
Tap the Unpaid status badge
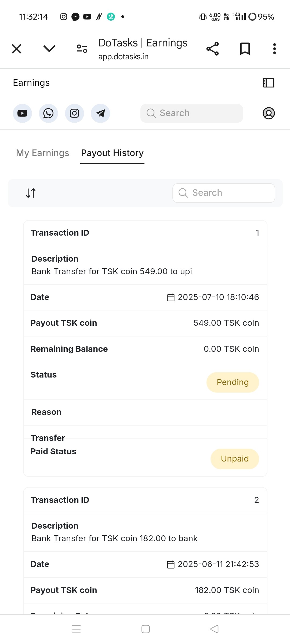coord(235,459)
